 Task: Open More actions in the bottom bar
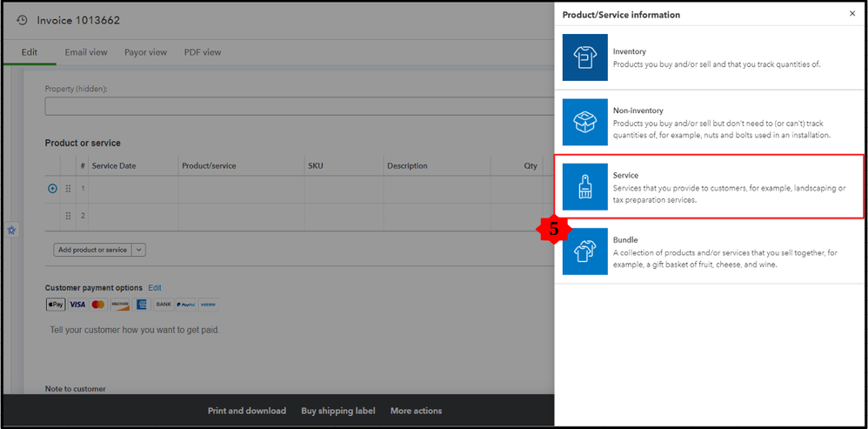[417, 411]
